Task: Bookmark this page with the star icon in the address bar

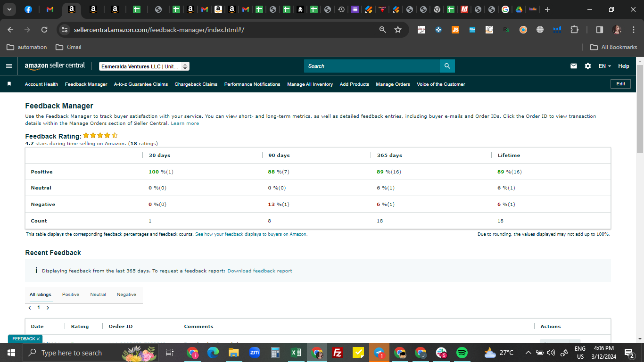Action: [x=398, y=30]
